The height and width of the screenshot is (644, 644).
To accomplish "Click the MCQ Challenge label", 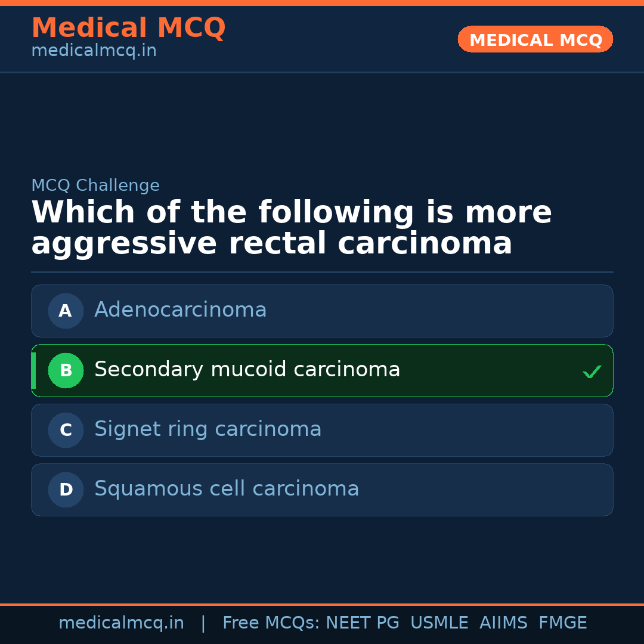I will 95,185.
